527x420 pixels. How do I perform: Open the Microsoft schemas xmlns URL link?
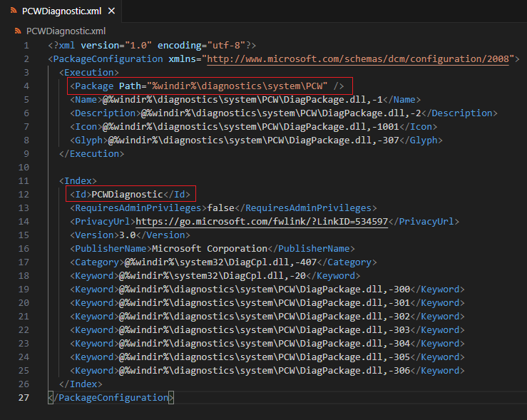pos(359,58)
